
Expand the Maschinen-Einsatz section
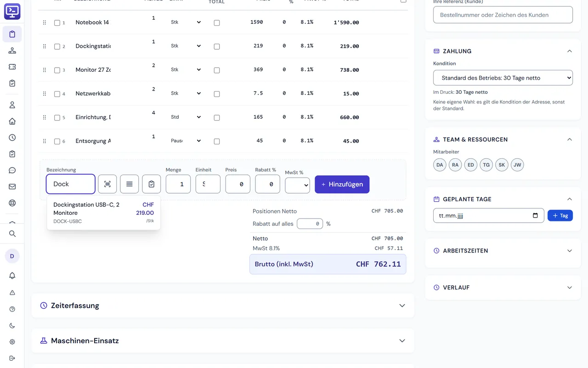pyautogui.click(x=223, y=341)
